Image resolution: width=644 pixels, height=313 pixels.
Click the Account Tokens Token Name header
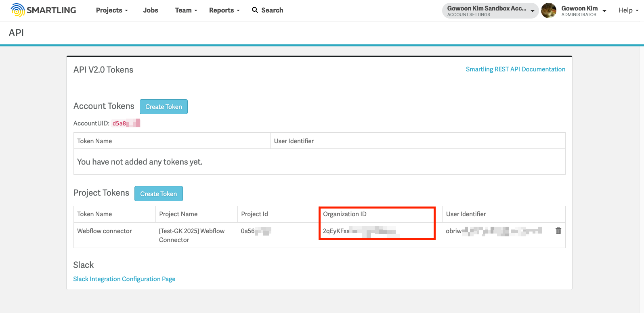coord(94,141)
